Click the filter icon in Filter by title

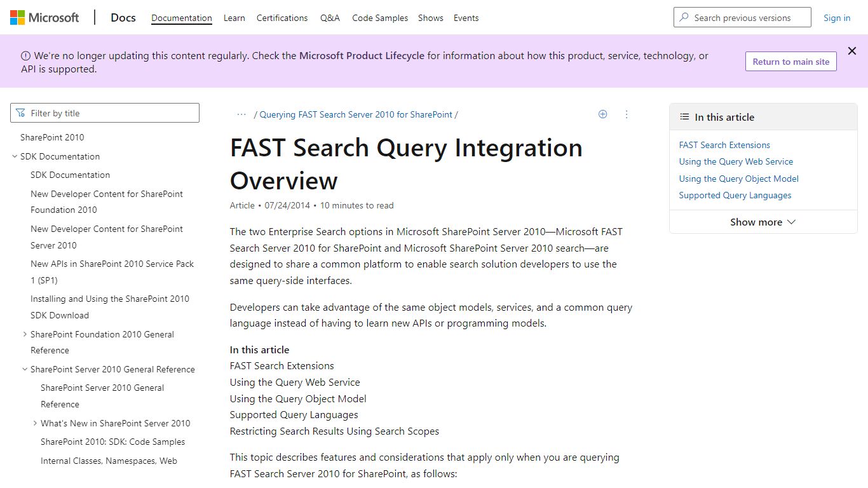21,113
